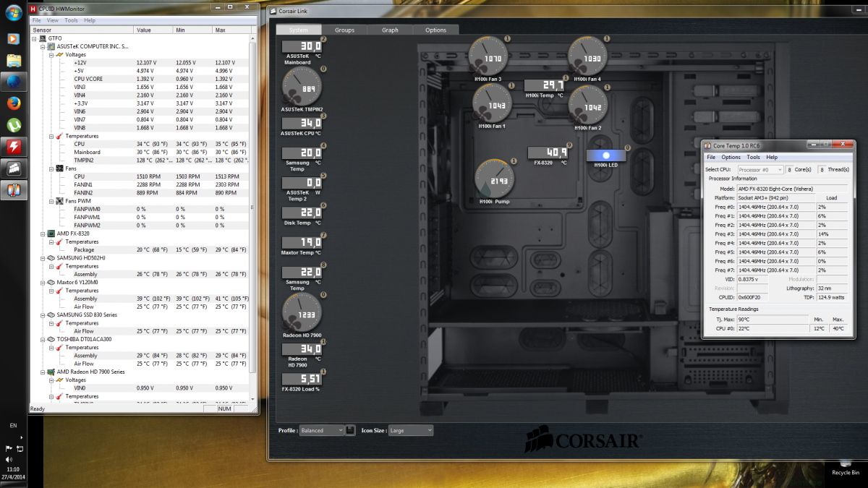Click the Maxtor Temp readout
This screenshot has height=488, width=868.
pyautogui.click(x=302, y=242)
